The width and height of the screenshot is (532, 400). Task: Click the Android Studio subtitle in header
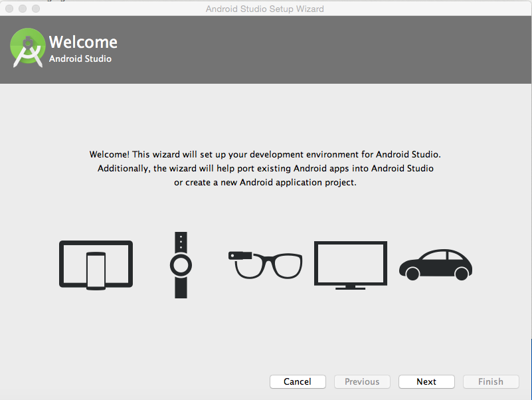[80, 58]
